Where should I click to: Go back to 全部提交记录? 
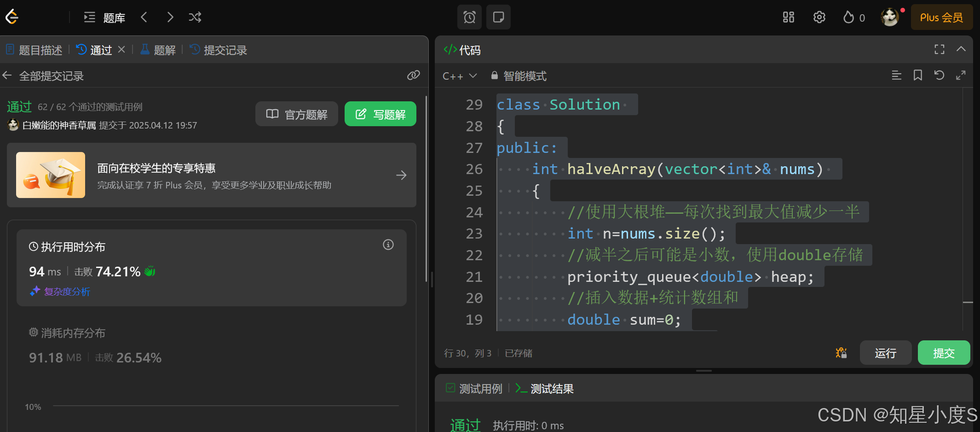43,76
